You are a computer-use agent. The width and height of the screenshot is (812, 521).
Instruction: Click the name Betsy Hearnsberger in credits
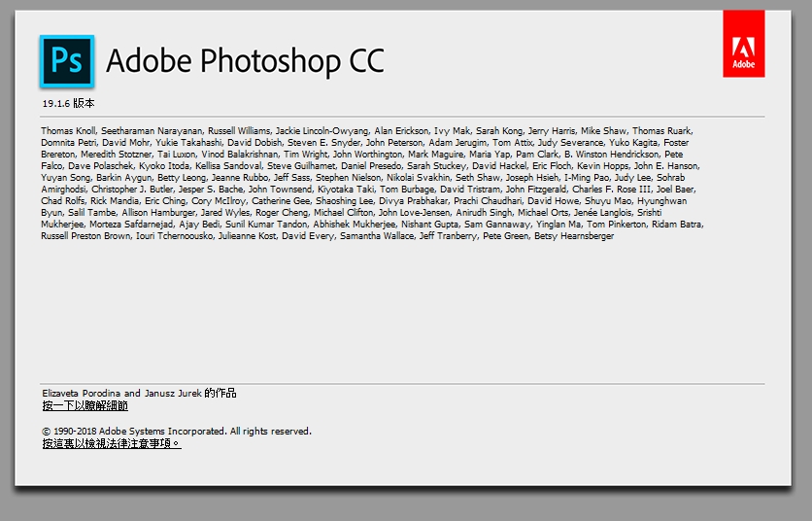pyautogui.click(x=574, y=236)
